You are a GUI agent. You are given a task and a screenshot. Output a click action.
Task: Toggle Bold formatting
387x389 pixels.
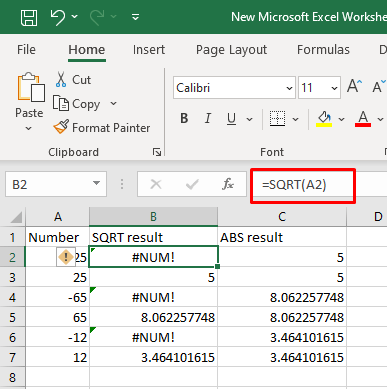pyautogui.click(x=184, y=119)
